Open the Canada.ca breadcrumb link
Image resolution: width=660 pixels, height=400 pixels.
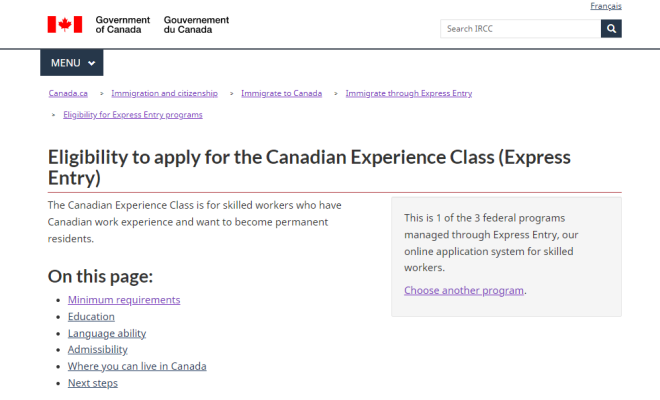click(68, 93)
